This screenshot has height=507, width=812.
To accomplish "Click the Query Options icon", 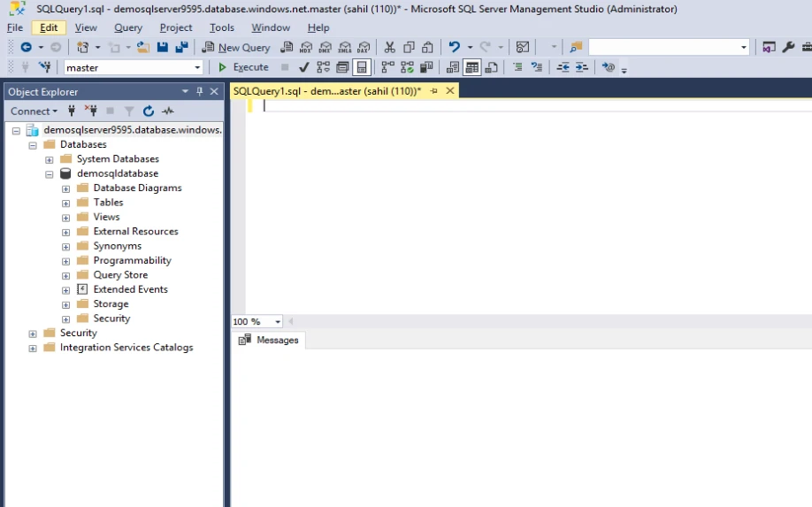I will 342,67.
